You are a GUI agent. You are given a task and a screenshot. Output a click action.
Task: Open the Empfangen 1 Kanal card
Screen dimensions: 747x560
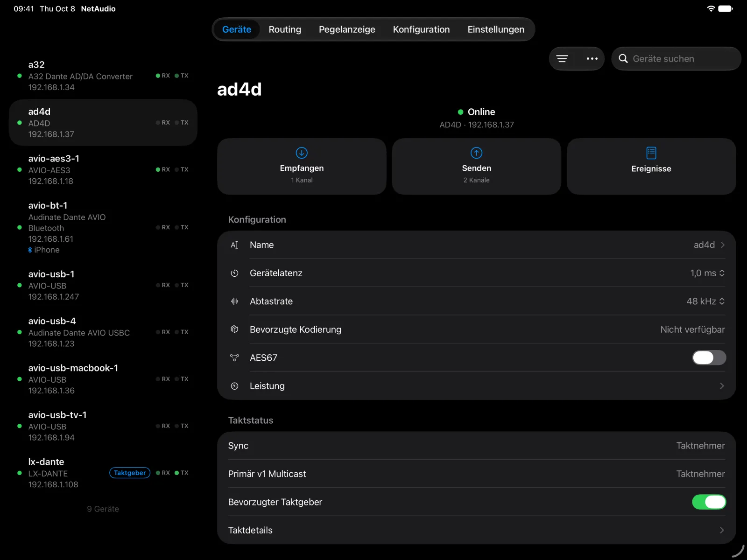[302, 166]
